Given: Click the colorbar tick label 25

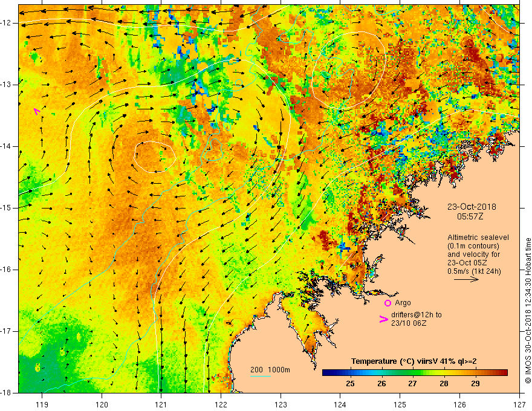Looking at the screenshot, I should (350, 384).
